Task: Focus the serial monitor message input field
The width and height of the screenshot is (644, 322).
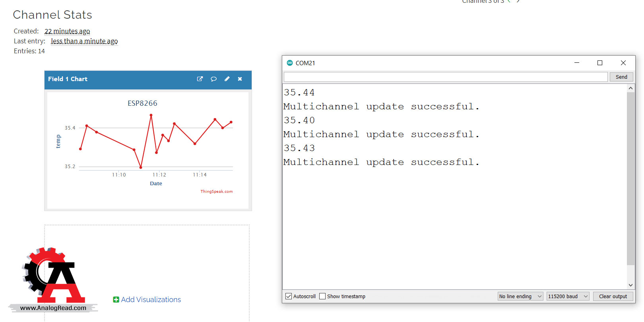Action: point(446,77)
